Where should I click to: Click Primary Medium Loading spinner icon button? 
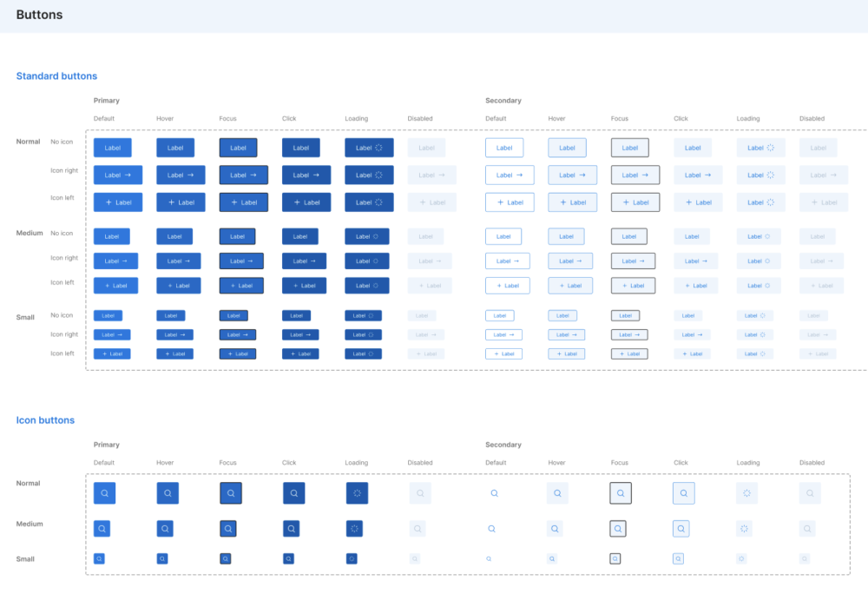pyautogui.click(x=354, y=528)
